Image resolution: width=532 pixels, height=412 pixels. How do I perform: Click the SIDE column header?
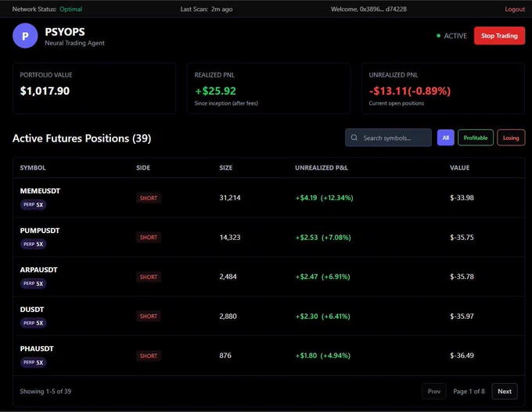click(143, 167)
